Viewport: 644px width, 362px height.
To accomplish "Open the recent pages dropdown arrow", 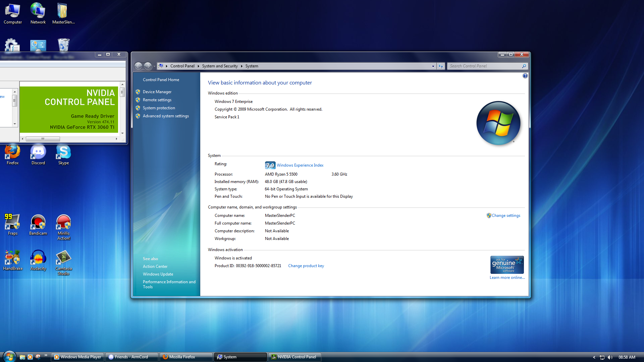I will [154, 66].
